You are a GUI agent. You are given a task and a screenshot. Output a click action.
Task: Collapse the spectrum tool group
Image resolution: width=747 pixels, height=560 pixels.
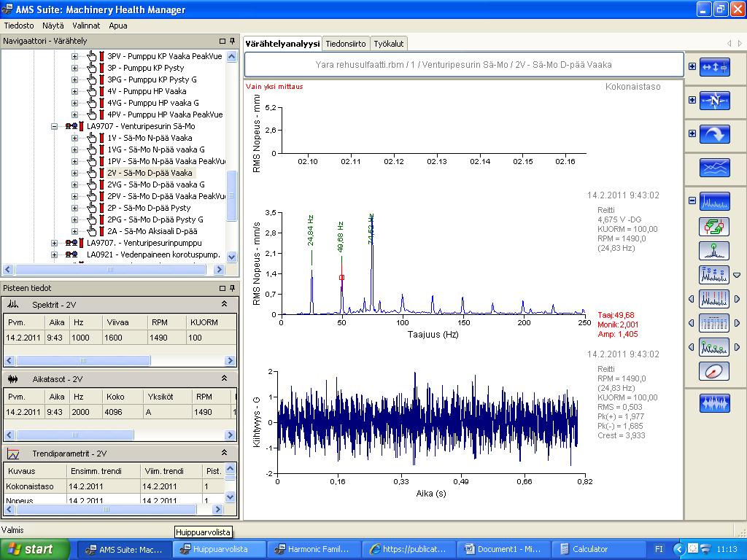pyautogui.click(x=692, y=201)
